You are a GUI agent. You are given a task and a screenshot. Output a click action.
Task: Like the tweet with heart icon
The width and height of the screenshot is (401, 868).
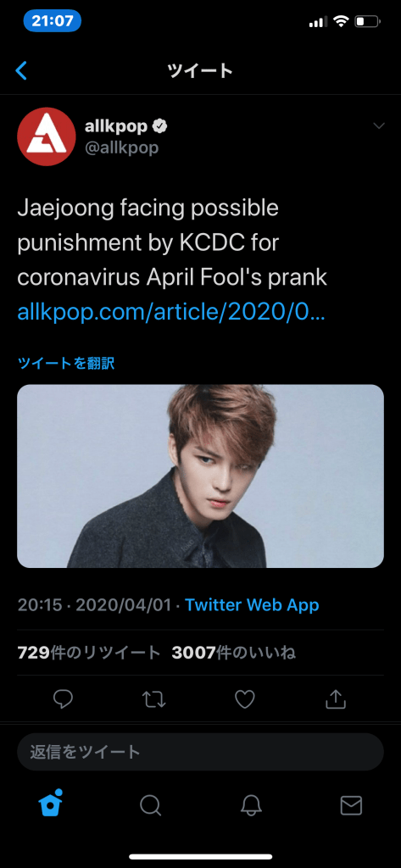[245, 699]
